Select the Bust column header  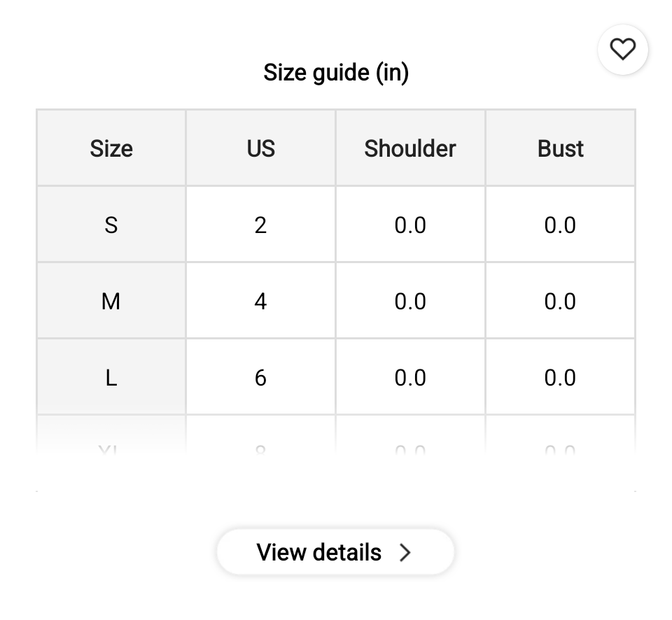(x=561, y=148)
